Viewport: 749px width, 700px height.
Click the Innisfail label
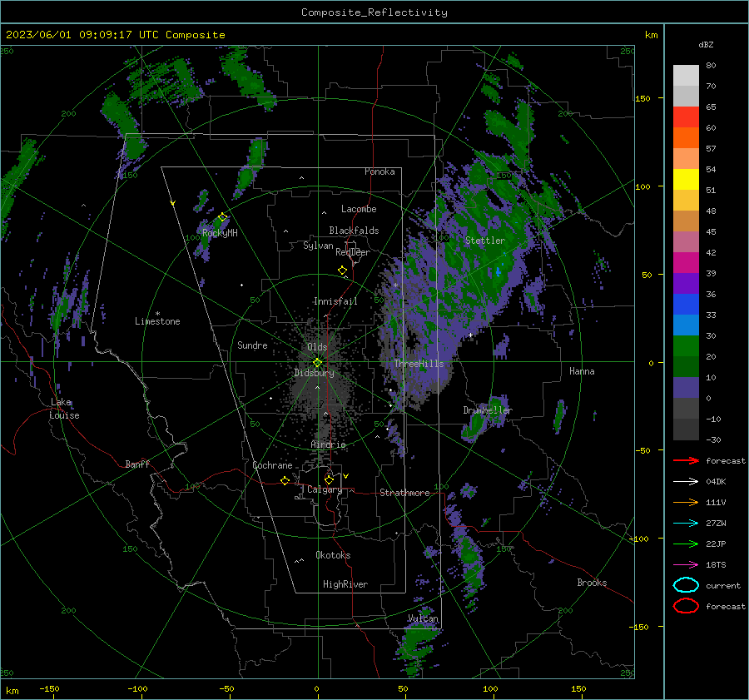click(335, 301)
